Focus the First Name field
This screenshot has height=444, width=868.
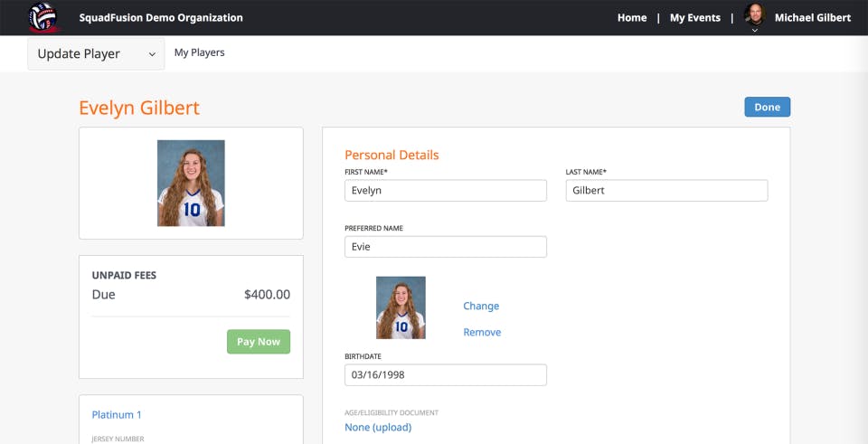[446, 191]
